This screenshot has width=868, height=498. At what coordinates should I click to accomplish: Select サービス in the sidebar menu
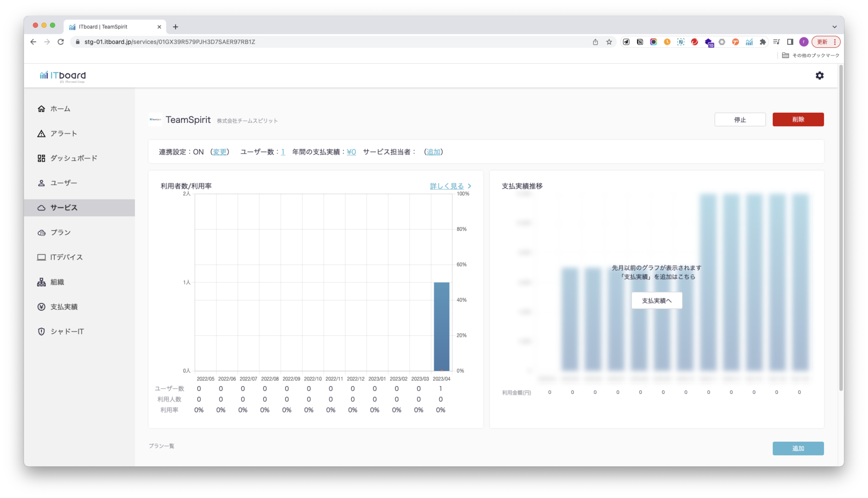pos(64,208)
